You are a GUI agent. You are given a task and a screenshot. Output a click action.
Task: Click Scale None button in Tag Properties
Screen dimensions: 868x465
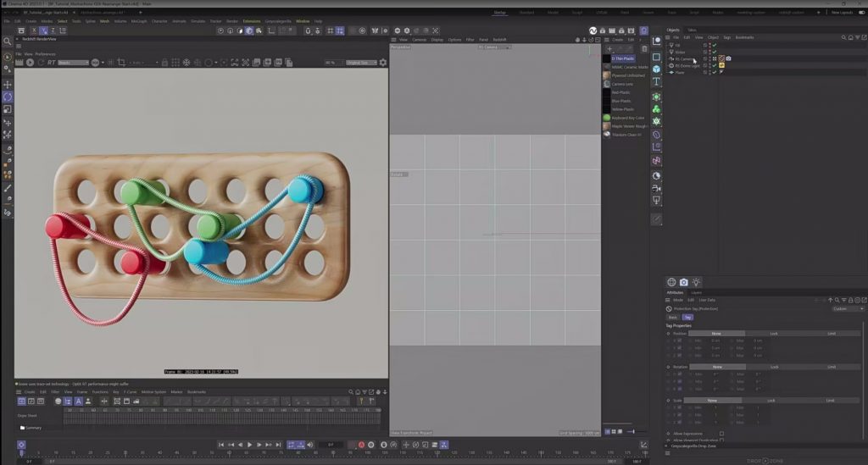coord(712,401)
